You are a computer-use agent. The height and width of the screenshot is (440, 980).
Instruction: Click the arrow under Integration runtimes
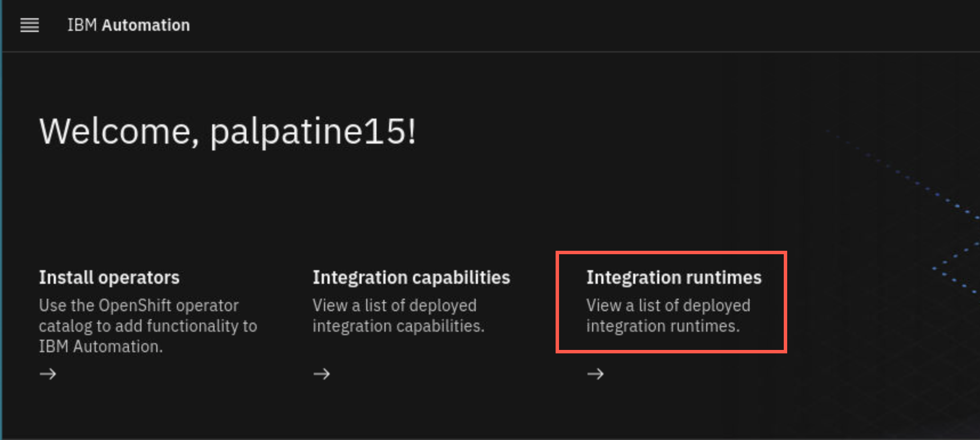tap(596, 374)
